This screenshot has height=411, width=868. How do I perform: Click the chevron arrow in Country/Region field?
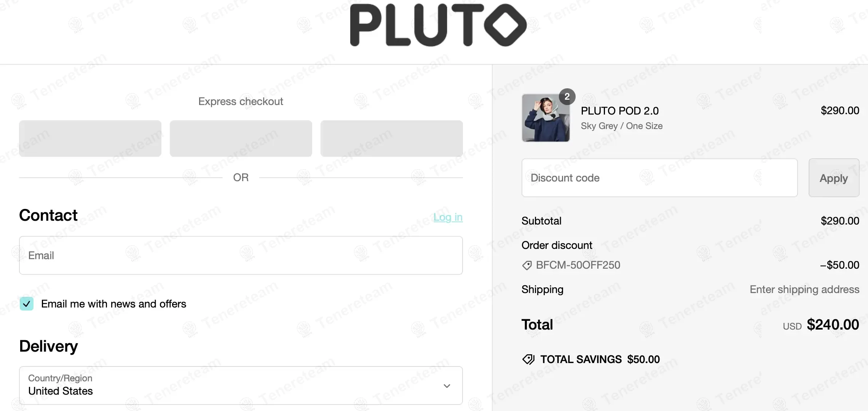[x=447, y=386]
